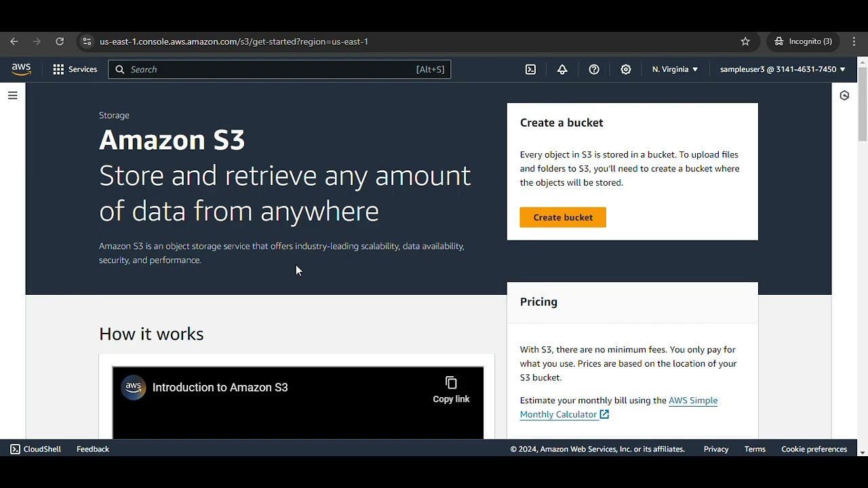Click the Incognito (3) indicator
868x488 pixels.
coord(803,41)
